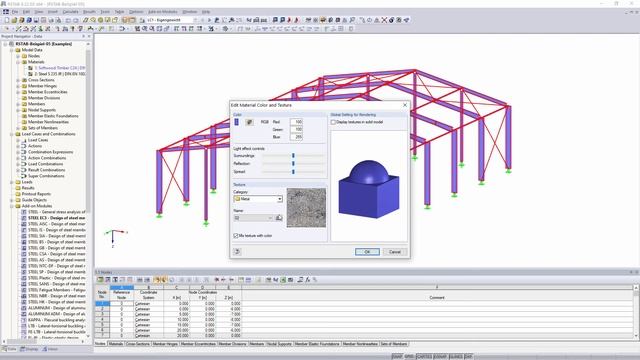Click the help icon in dialog bottom-left
The image size is (640, 360).
click(237, 252)
